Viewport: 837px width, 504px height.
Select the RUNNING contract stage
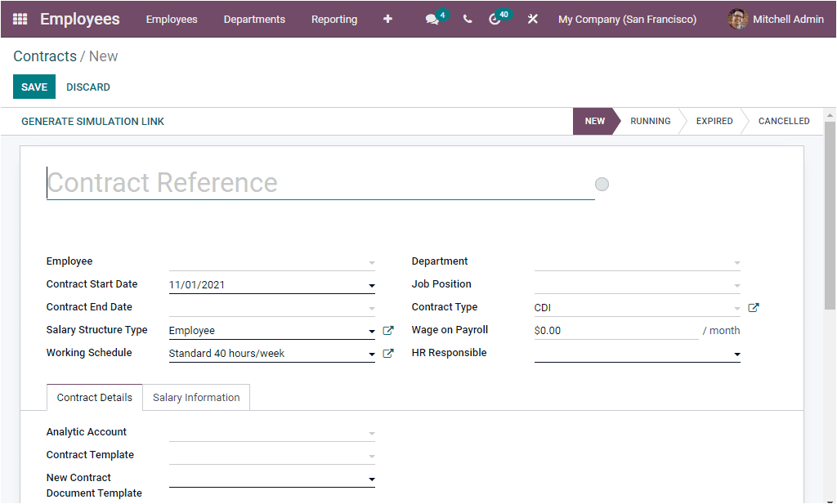coord(650,121)
